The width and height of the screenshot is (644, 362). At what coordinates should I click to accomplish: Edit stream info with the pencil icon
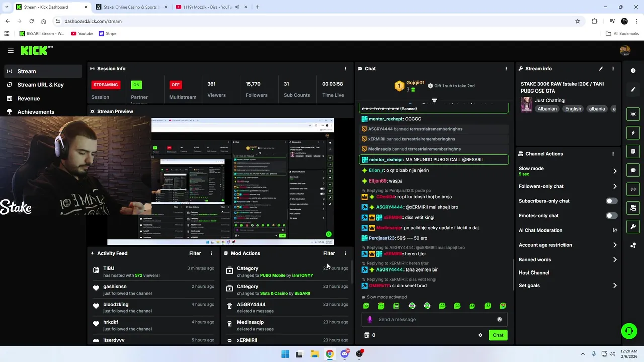(x=601, y=69)
